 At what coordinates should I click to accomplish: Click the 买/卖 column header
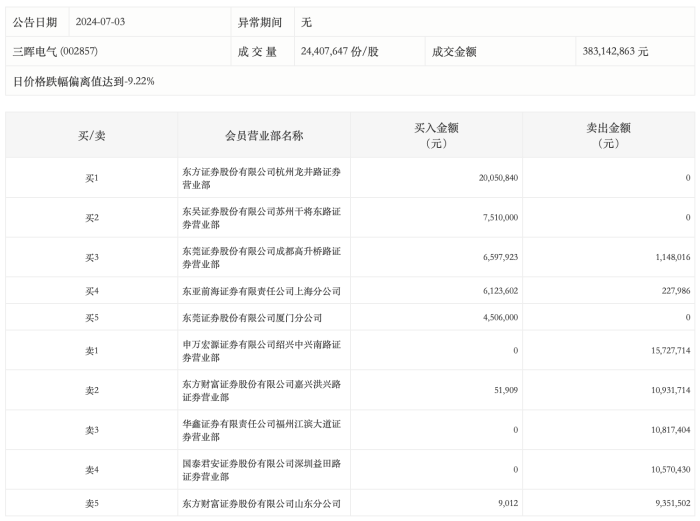point(92,136)
